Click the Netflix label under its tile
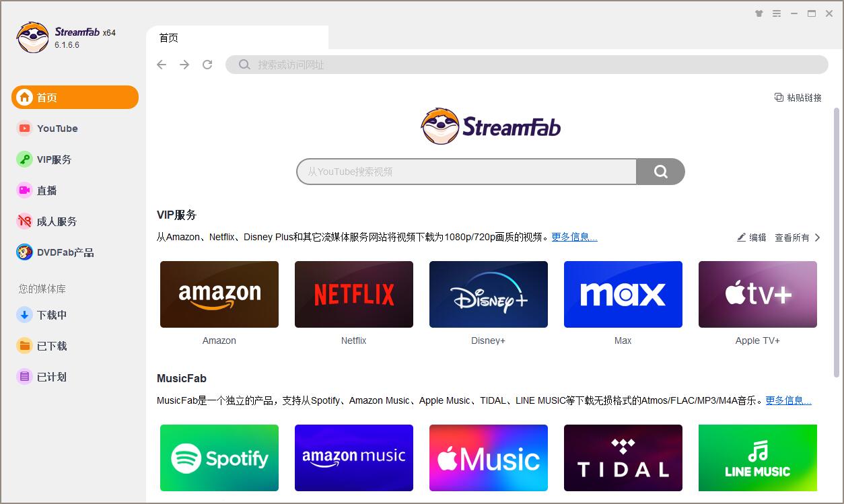Viewport: 844px width, 504px height. point(353,340)
